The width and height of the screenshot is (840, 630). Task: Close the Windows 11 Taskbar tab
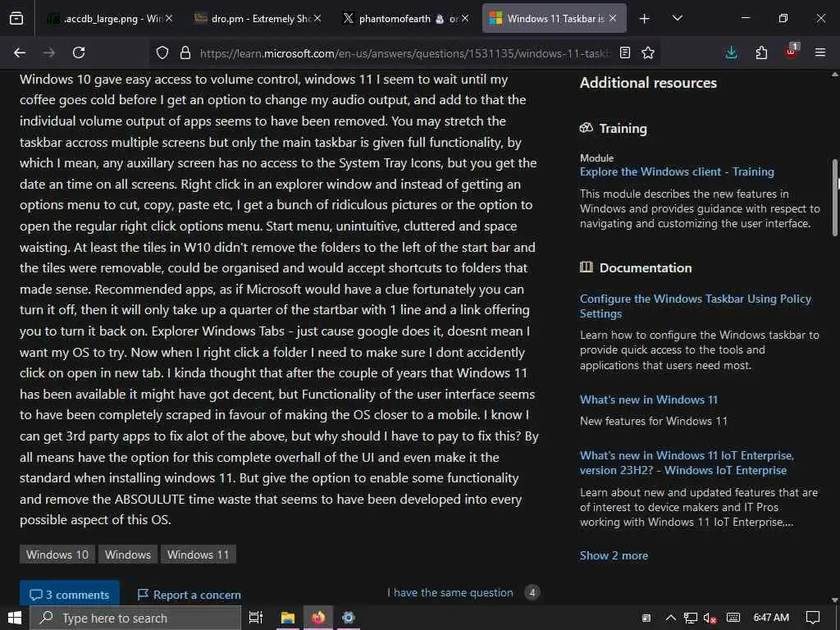(613, 18)
